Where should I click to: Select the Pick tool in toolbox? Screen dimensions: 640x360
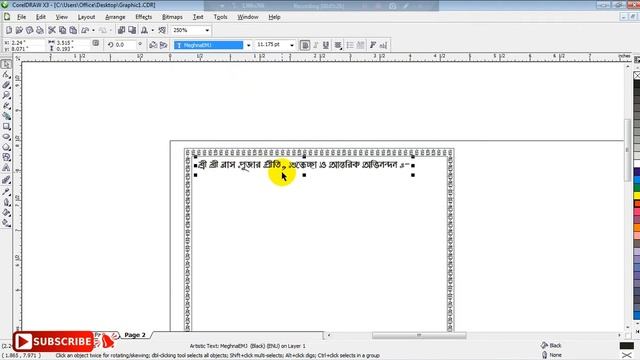point(6,64)
